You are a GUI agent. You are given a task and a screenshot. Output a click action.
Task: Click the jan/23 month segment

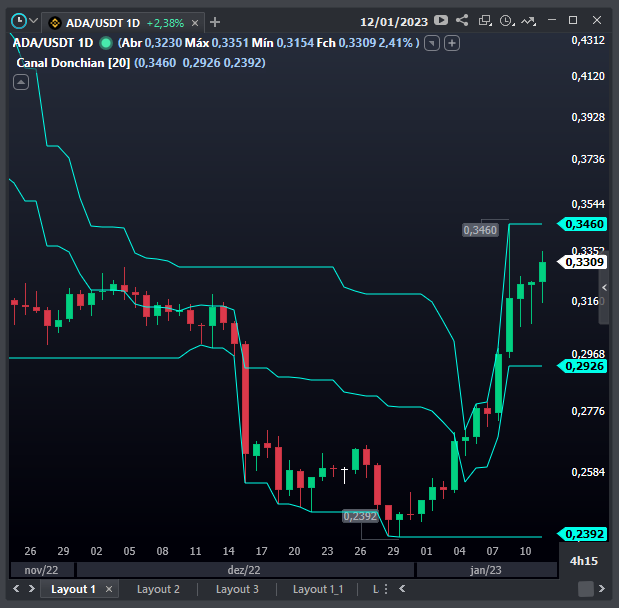486,570
